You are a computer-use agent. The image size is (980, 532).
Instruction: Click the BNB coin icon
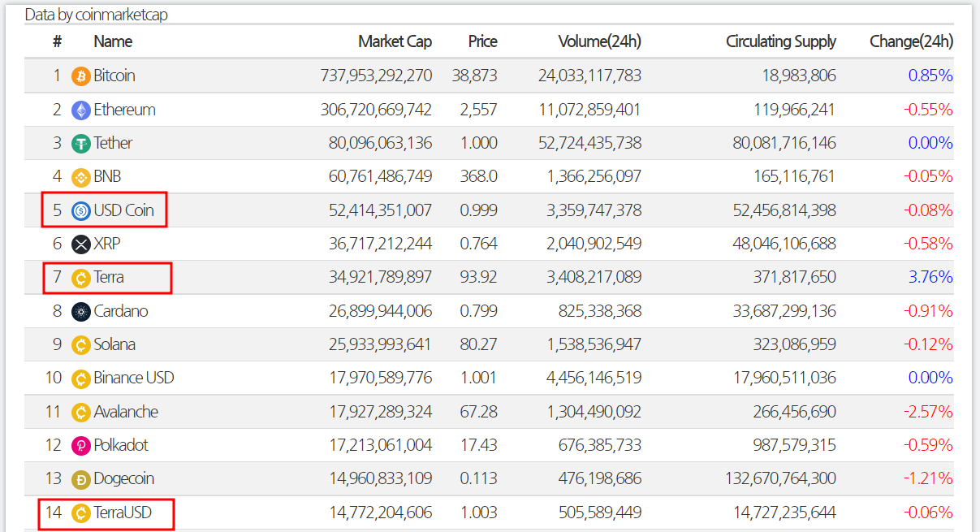tap(81, 177)
